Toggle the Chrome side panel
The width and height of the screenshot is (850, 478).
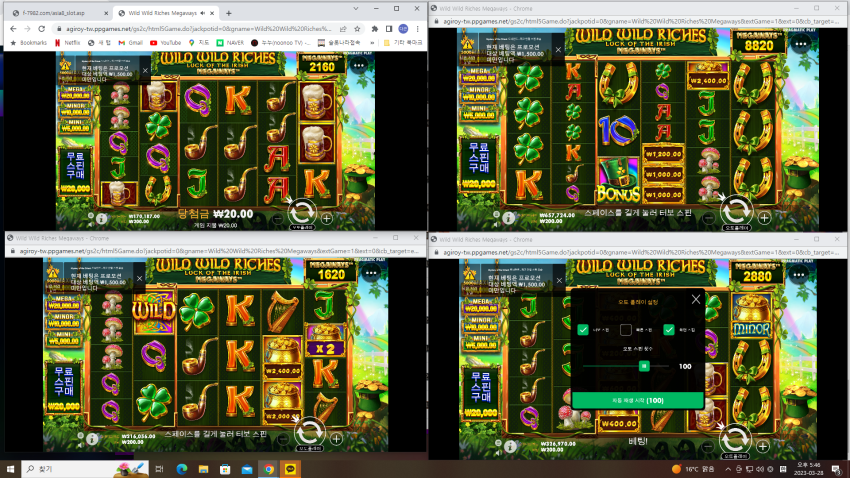click(389, 29)
